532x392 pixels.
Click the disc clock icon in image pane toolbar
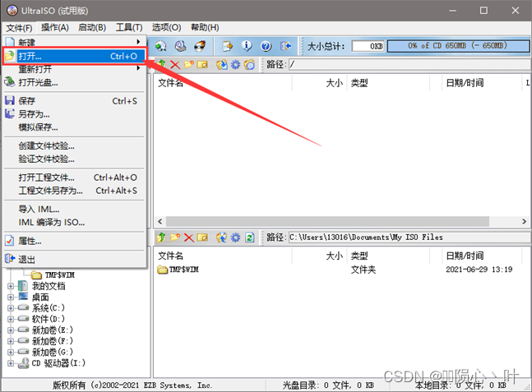click(x=249, y=64)
